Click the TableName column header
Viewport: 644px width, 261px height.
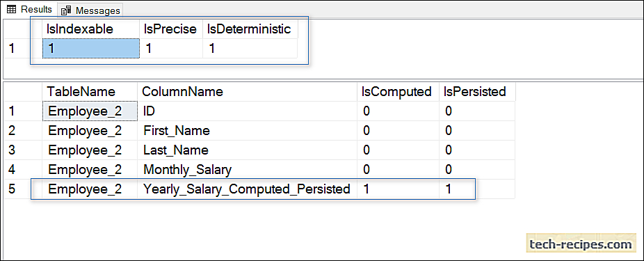(90, 92)
